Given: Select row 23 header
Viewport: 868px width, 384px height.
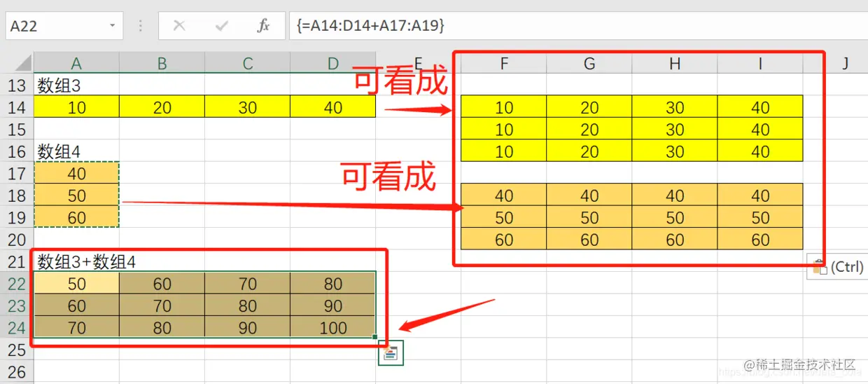Looking at the screenshot, I should click(x=17, y=306).
